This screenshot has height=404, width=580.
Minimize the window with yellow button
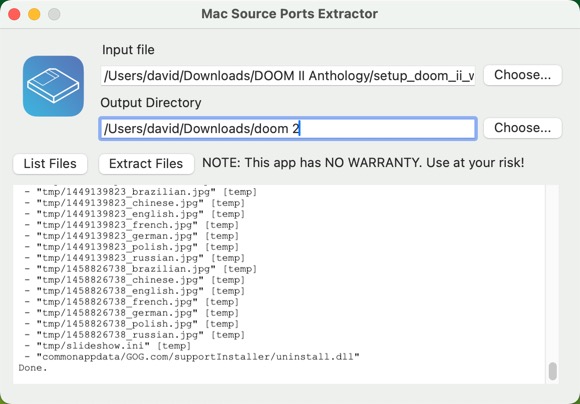(34, 14)
